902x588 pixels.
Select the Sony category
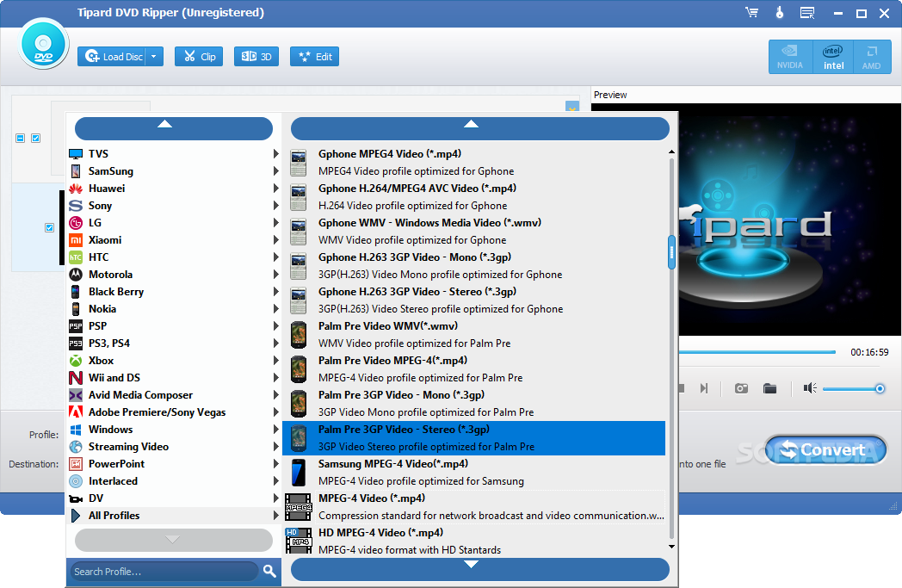click(x=174, y=206)
